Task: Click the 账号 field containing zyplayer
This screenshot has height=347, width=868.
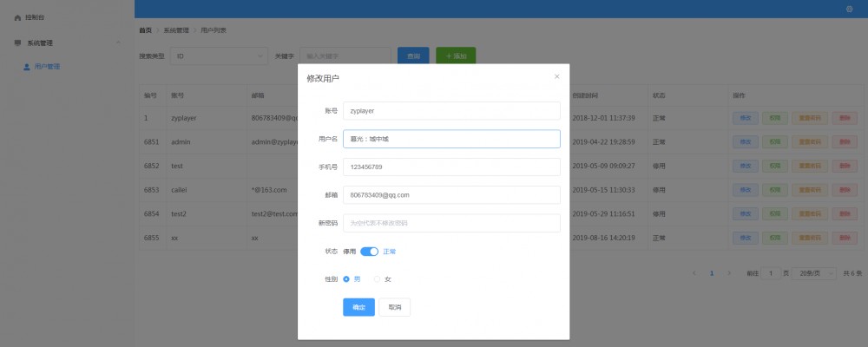Action: click(x=451, y=111)
